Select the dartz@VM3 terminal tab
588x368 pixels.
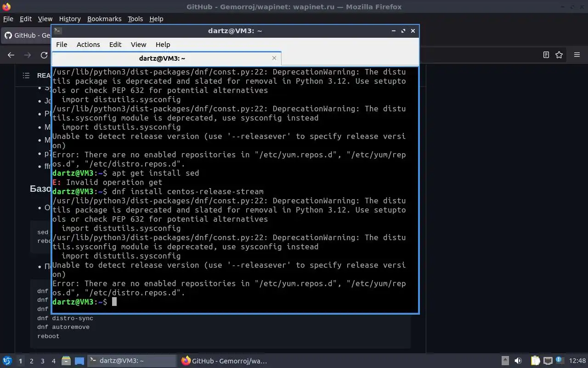pyautogui.click(x=166, y=58)
